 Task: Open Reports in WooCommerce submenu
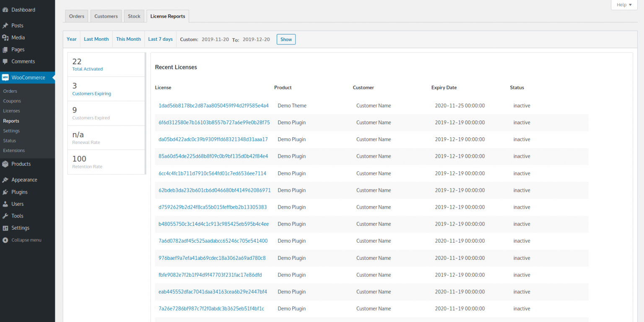11,121
